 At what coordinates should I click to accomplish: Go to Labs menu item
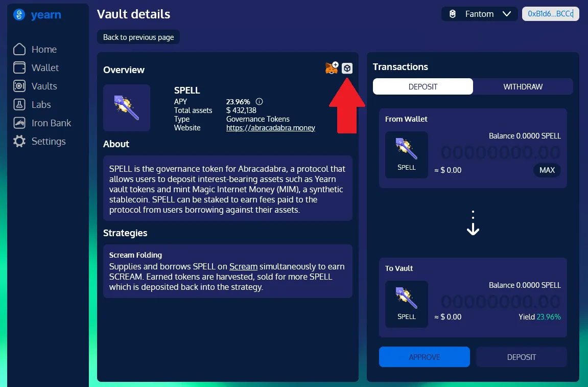[x=41, y=104]
